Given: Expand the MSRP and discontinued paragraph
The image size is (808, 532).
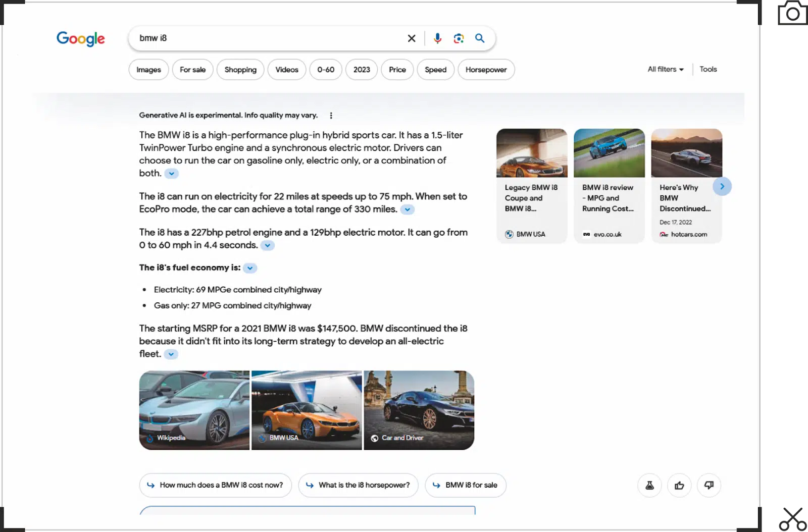Looking at the screenshot, I should (x=171, y=354).
